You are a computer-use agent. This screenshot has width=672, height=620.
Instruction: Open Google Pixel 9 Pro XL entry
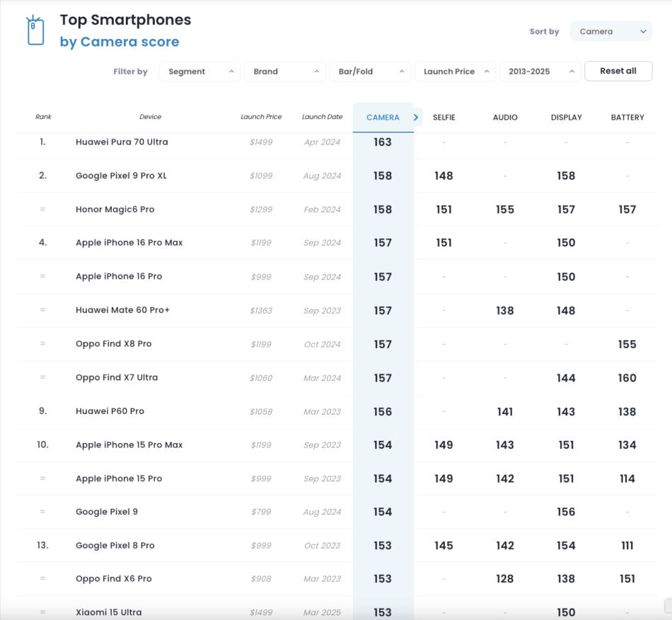click(x=121, y=176)
